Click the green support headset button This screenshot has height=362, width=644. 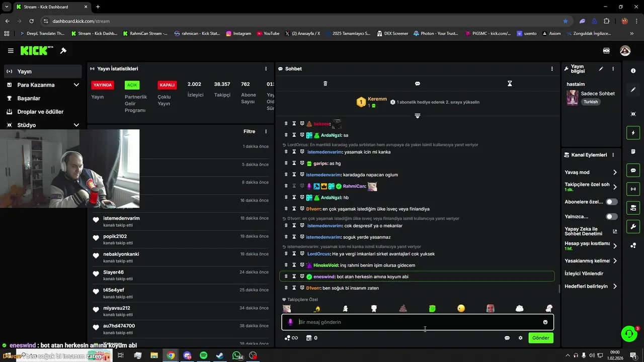pos(629,333)
